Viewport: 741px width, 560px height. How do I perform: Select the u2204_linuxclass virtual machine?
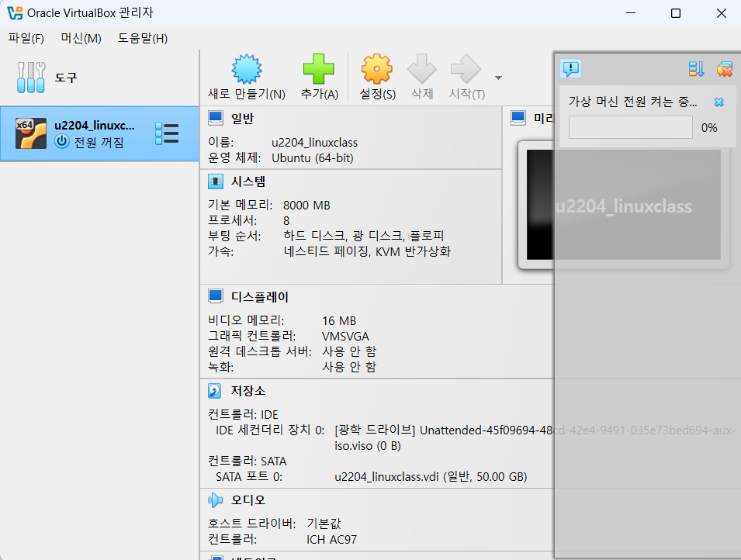99,133
